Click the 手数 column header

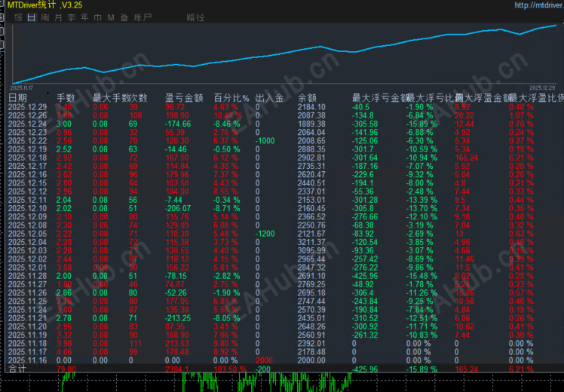click(x=66, y=98)
